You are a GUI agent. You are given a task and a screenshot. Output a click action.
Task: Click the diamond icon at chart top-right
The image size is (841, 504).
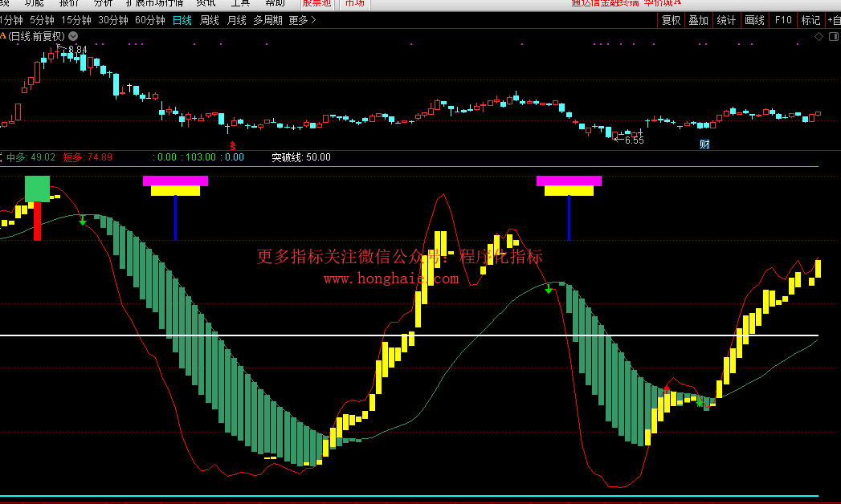pos(819,36)
